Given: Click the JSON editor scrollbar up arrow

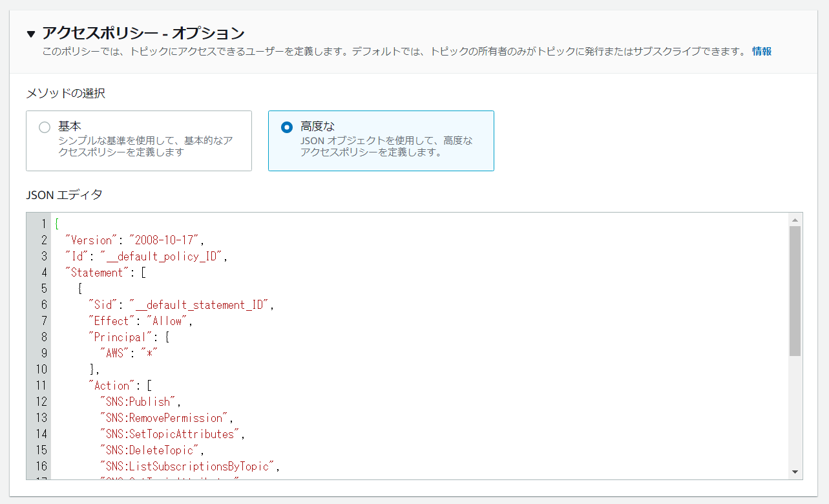Looking at the screenshot, I should [x=795, y=220].
